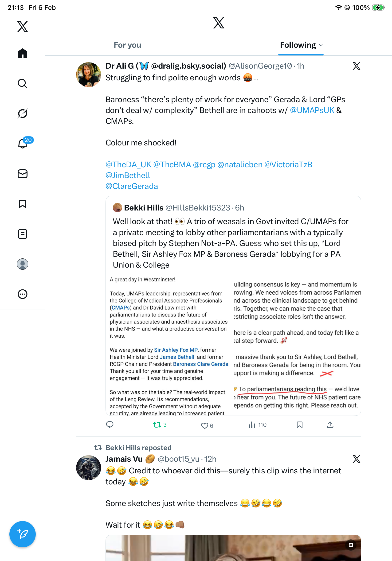
Task: Bookmark Dr Ali G's post
Action: click(299, 425)
